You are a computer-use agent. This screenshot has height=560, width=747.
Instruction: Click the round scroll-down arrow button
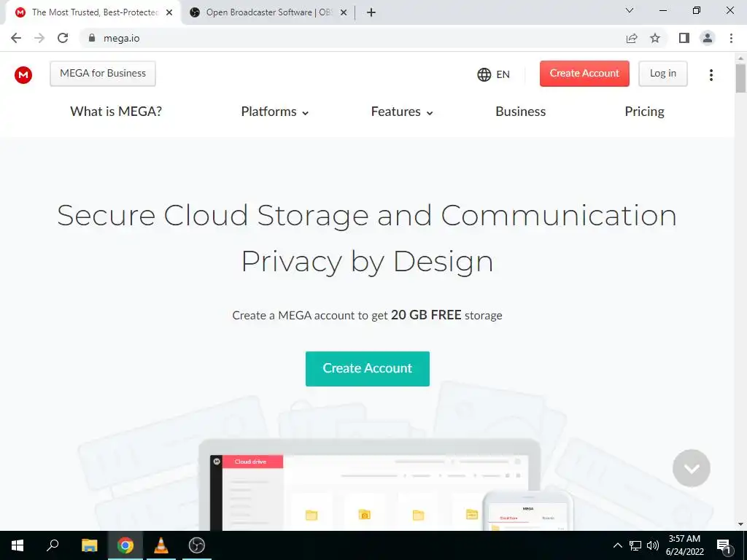click(692, 468)
